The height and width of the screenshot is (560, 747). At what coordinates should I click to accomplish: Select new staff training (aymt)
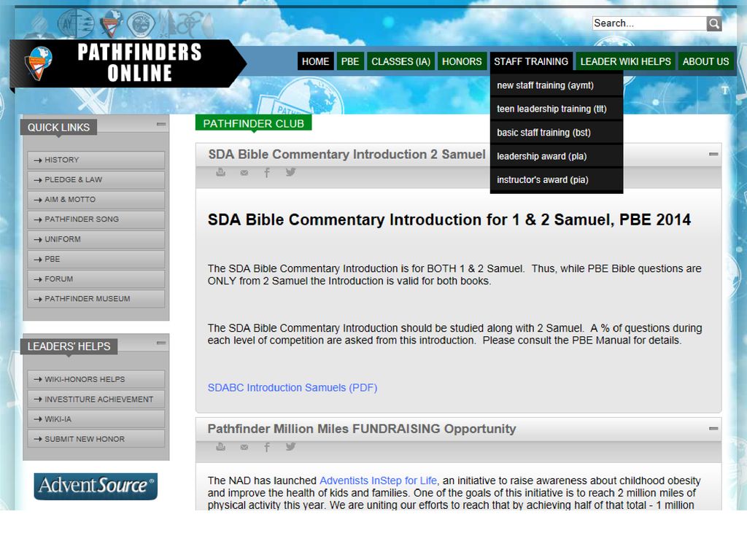point(557,85)
